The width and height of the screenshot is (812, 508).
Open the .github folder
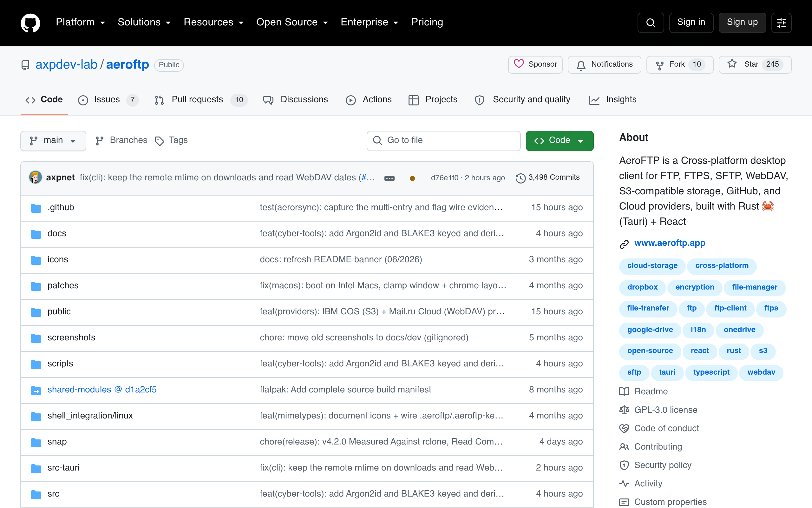(61, 208)
